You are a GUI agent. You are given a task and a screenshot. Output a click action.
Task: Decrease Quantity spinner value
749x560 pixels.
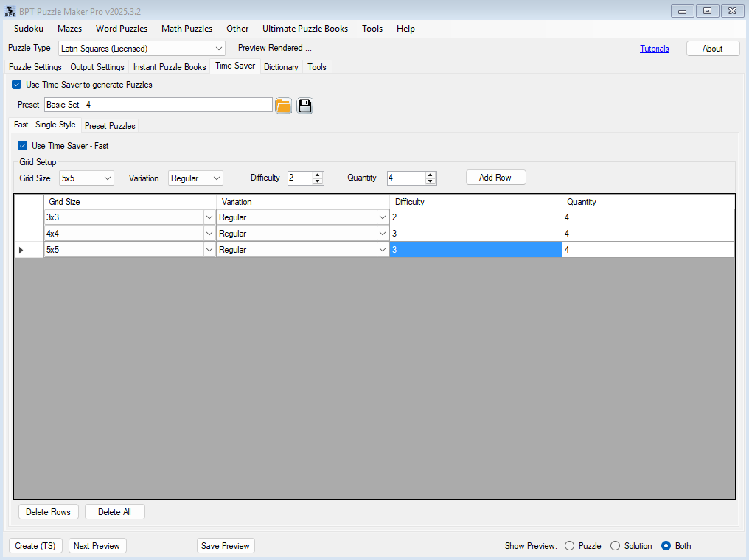pos(431,181)
